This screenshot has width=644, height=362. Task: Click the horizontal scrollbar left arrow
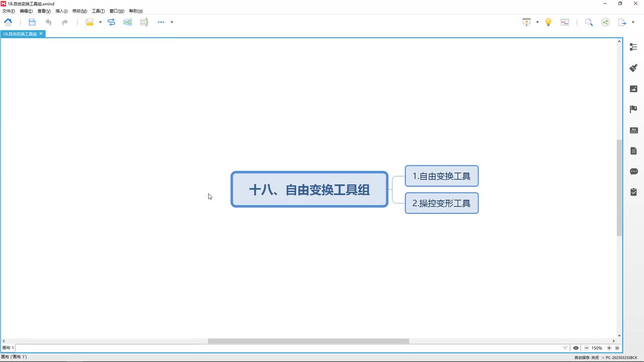point(4,341)
